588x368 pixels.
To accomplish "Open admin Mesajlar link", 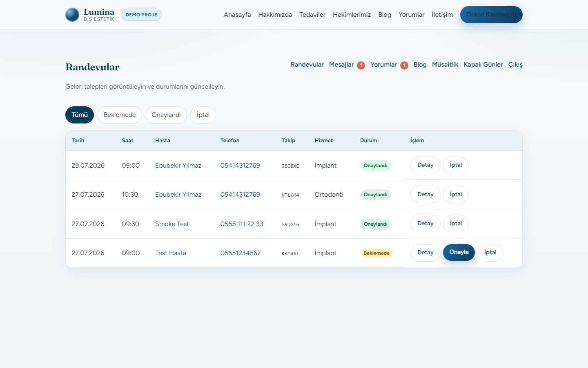I will [341, 65].
